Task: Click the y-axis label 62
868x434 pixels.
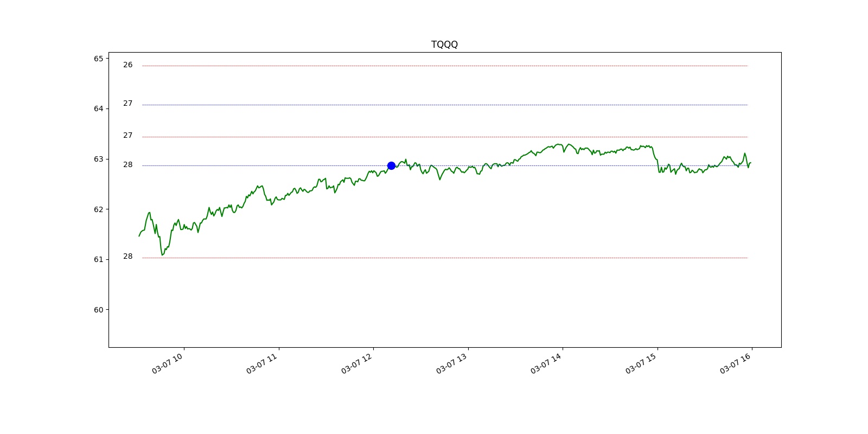Action: tap(98, 209)
